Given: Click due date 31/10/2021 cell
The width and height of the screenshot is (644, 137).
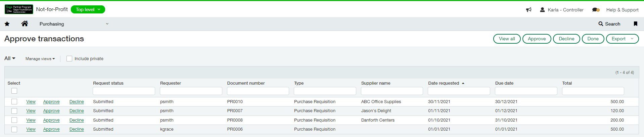Looking at the screenshot, I should [506, 120].
